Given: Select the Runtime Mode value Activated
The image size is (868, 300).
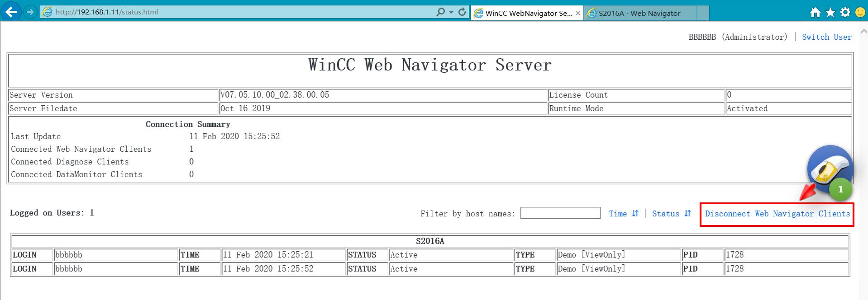Looking at the screenshot, I should [x=747, y=108].
